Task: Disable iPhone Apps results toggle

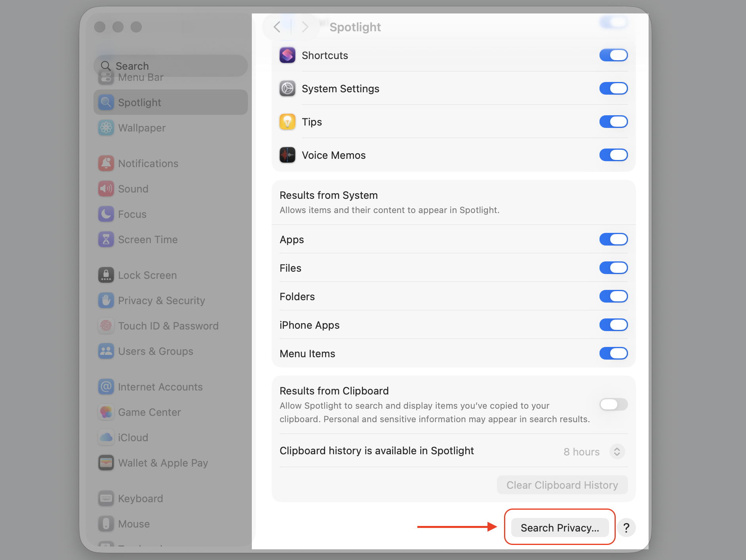Action: pyautogui.click(x=613, y=325)
